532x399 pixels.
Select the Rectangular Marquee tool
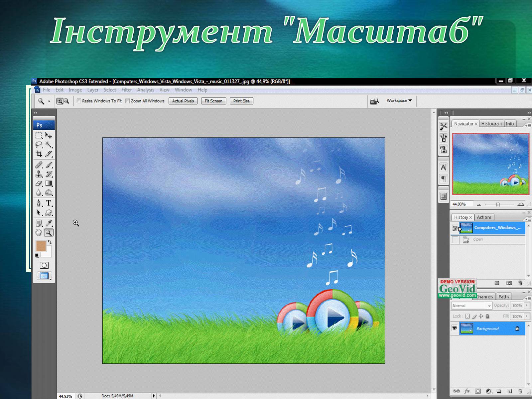pyautogui.click(x=39, y=135)
